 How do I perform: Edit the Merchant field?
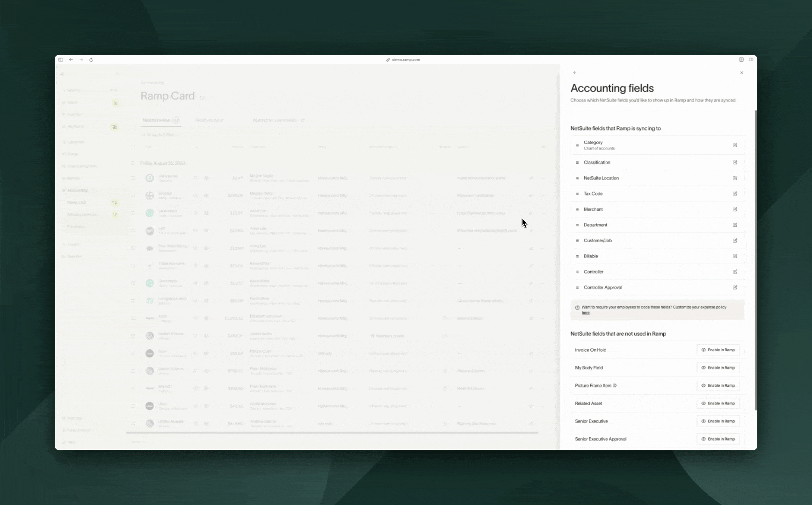coord(735,209)
